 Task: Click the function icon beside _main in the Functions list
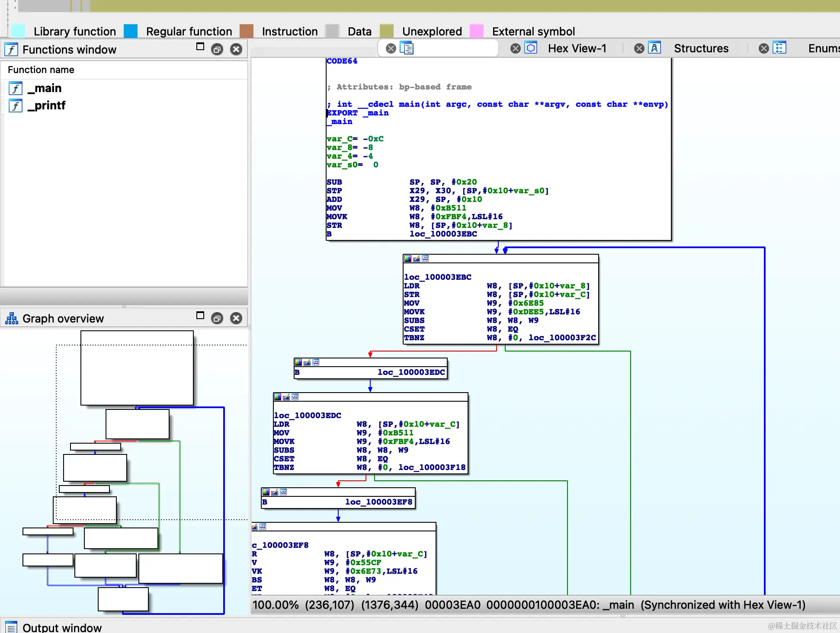[x=16, y=88]
